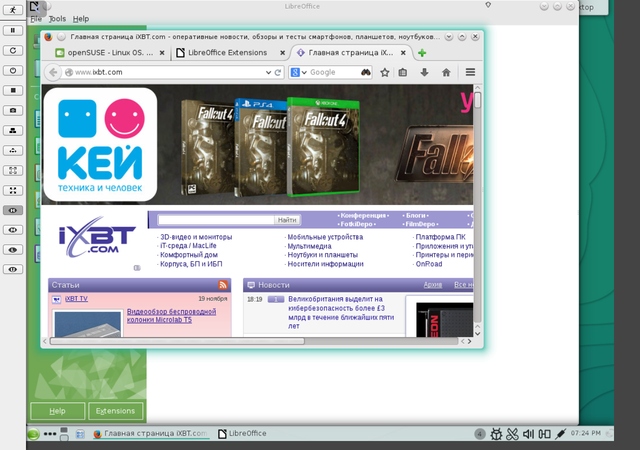
Task: Close the LibreOffice Extensions tab
Action: (282, 53)
